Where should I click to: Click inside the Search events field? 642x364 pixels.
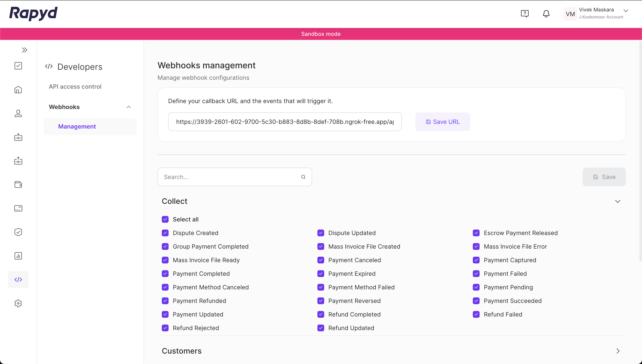(225, 177)
